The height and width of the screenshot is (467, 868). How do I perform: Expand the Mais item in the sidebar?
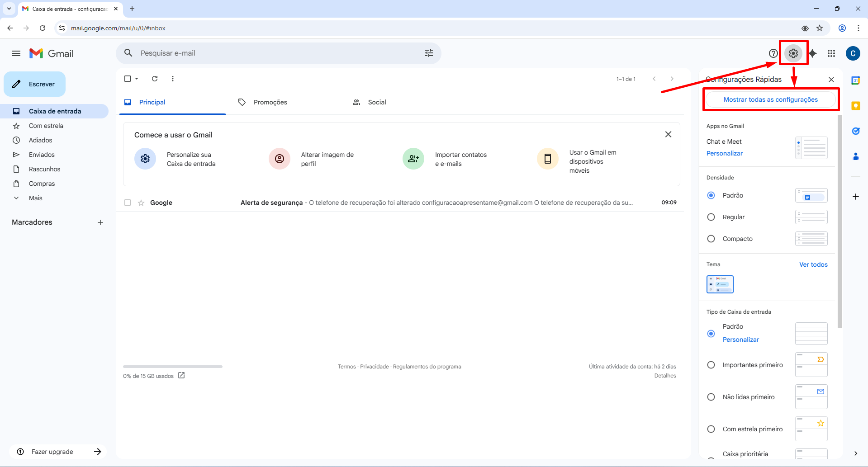pos(35,198)
